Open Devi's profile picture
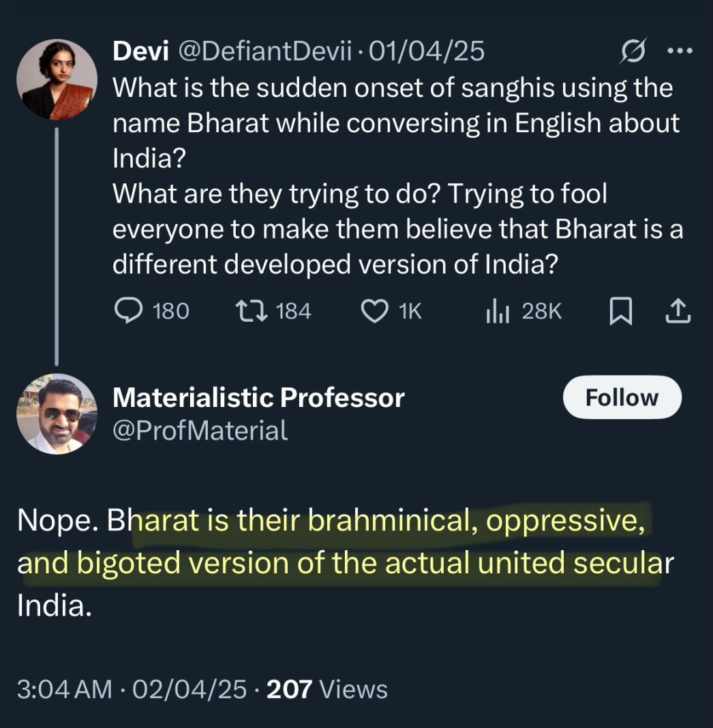 57,79
